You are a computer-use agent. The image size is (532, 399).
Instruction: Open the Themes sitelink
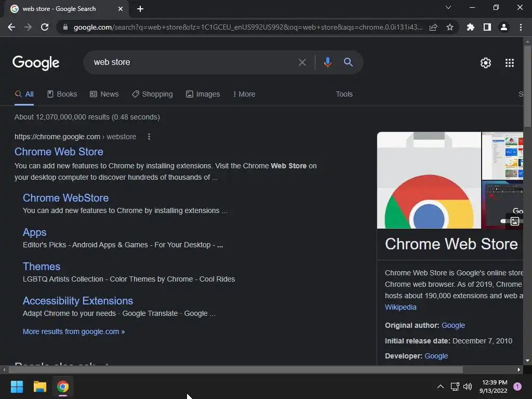(42, 267)
